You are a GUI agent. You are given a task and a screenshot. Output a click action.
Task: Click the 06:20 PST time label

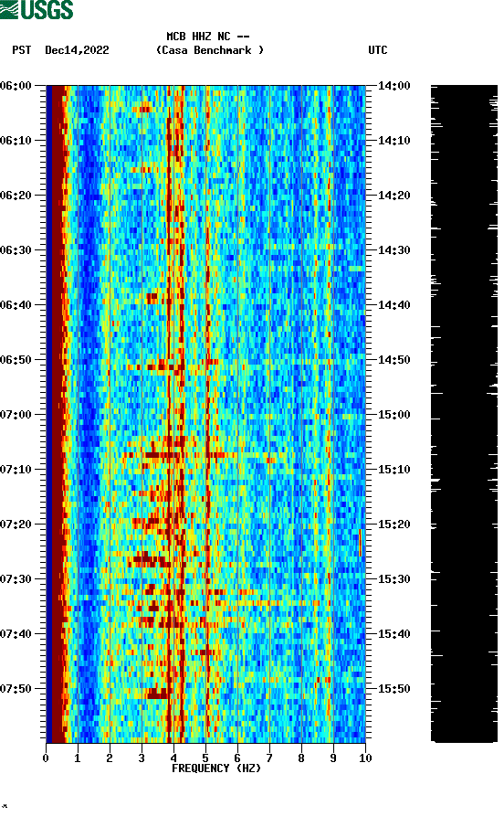[16, 196]
